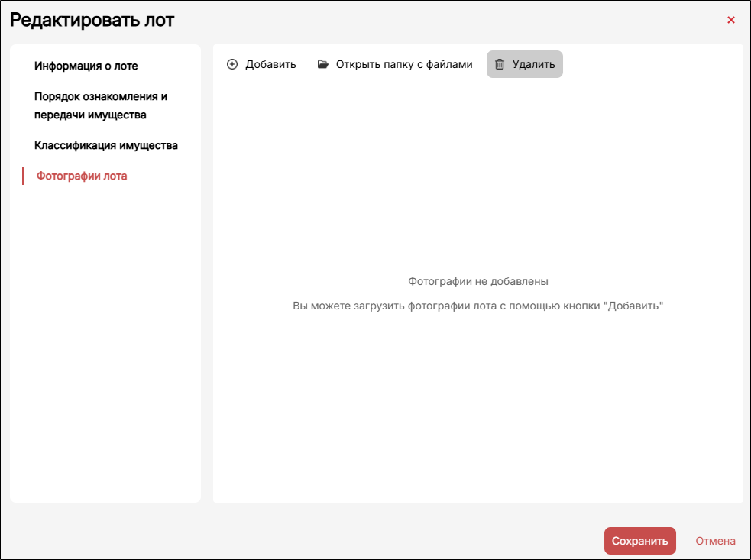Click the Редактировать лот title
Image resolution: width=751 pixels, height=560 pixels.
92,20
